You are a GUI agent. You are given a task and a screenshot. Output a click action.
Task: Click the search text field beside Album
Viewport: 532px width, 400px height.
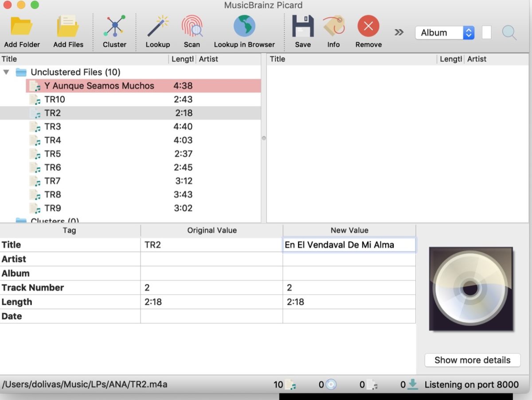[486, 33]
